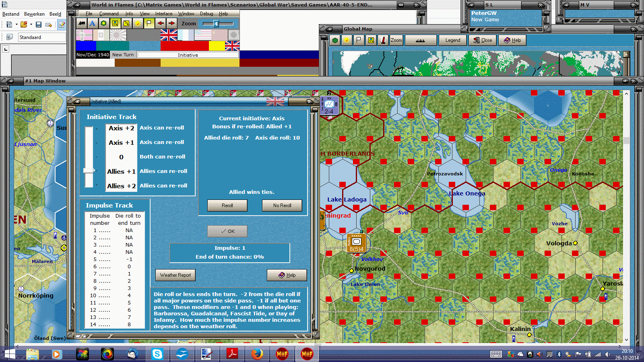Click the Initiative phase field
Image resolution: width=644 pixels, height=362 pixels.
188,55
